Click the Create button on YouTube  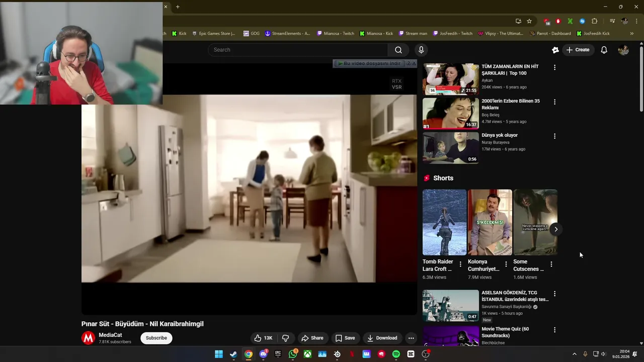click(578, 50)
